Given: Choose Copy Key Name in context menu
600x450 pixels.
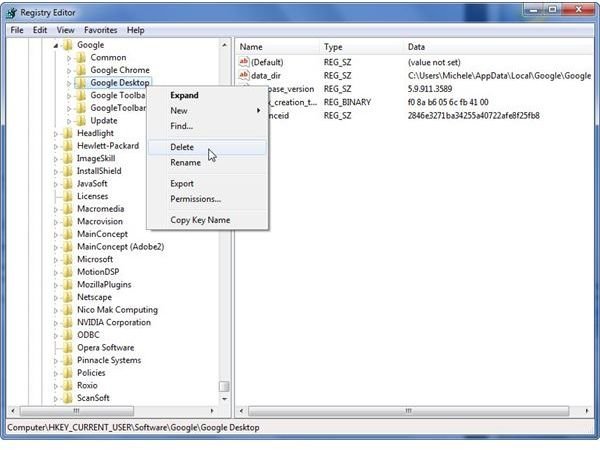Looking at the screenshot, I should pyautogui.click(x=207, y=220).
